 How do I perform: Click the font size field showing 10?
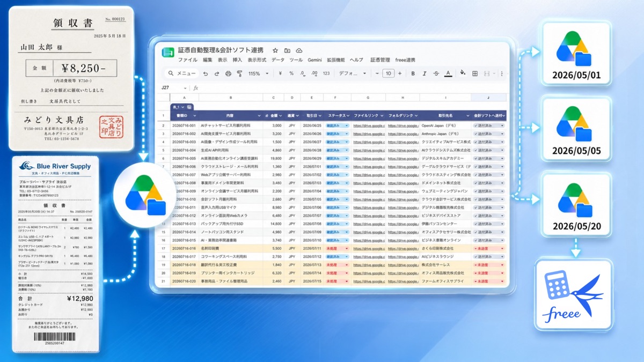coord(388,73)
